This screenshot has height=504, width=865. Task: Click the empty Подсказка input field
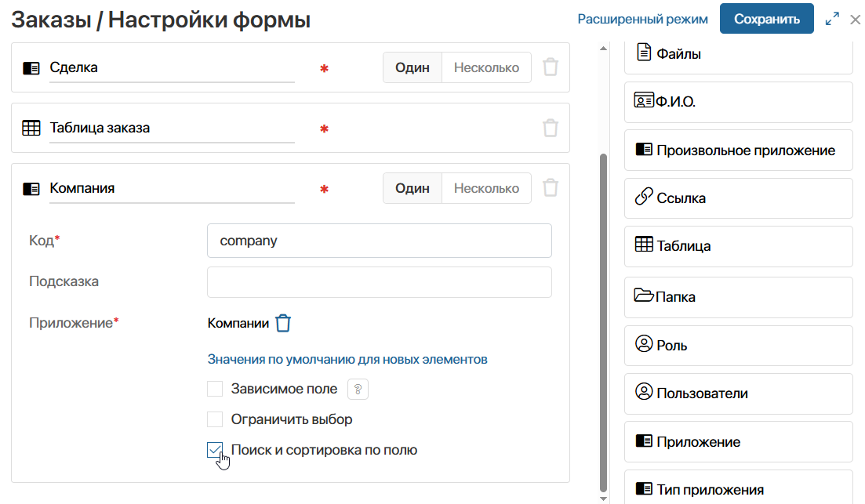[x=380, y=282]
